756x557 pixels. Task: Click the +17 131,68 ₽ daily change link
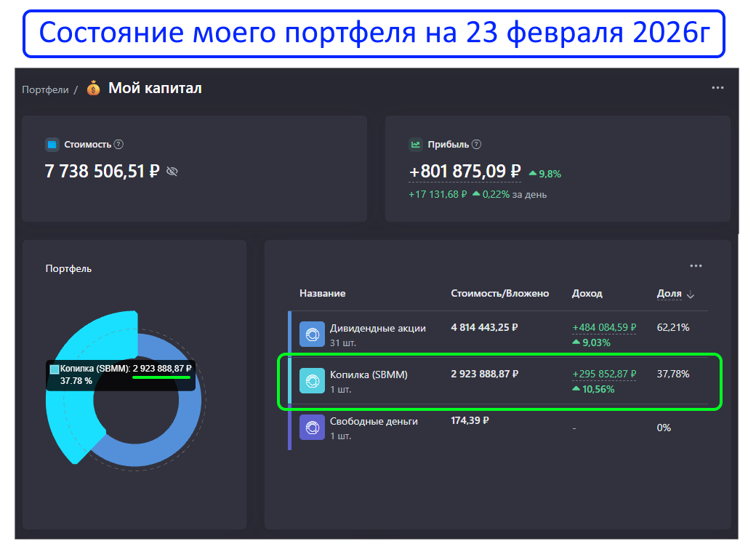point(437,194)
